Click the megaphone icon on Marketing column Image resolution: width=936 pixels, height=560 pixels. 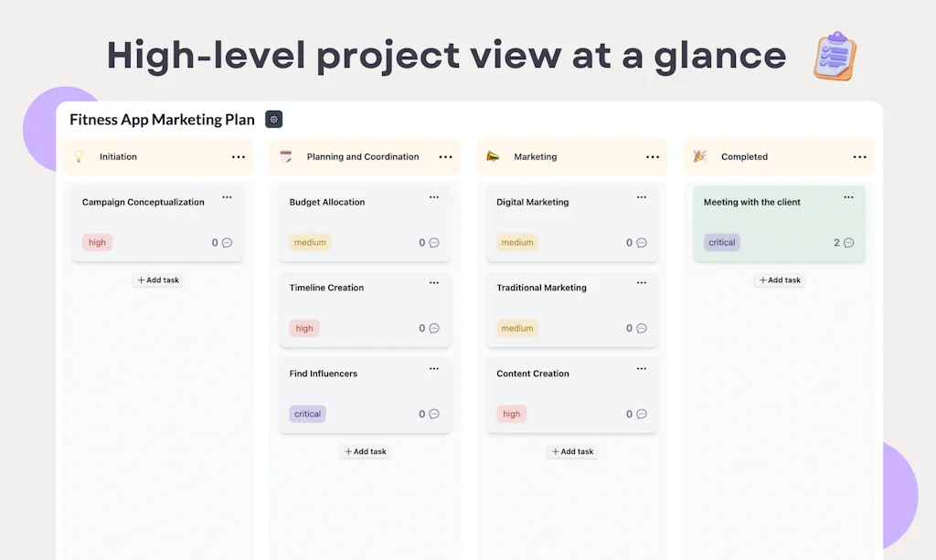(495, 156)
